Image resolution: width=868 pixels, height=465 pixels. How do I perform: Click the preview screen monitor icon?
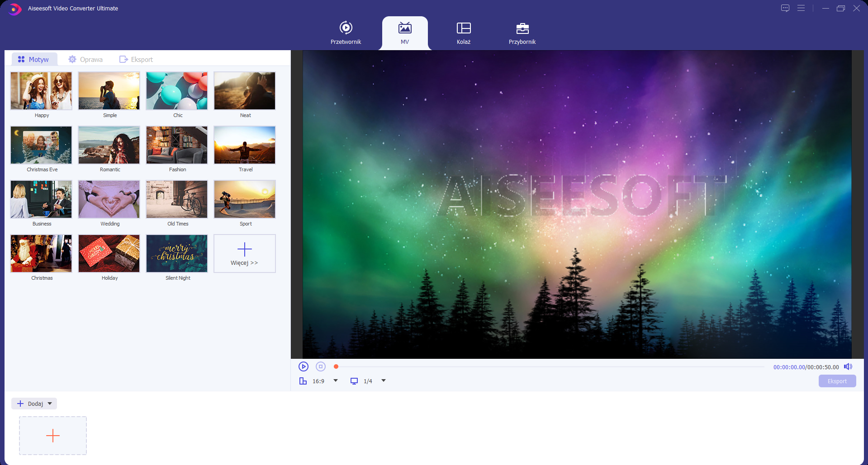[x=354, y=381]
